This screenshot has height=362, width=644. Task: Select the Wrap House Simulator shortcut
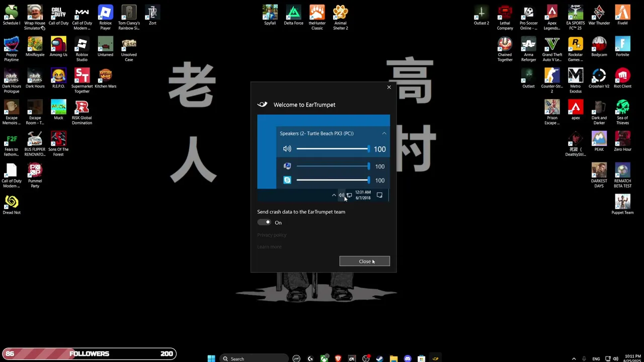(x=35, y=18)
